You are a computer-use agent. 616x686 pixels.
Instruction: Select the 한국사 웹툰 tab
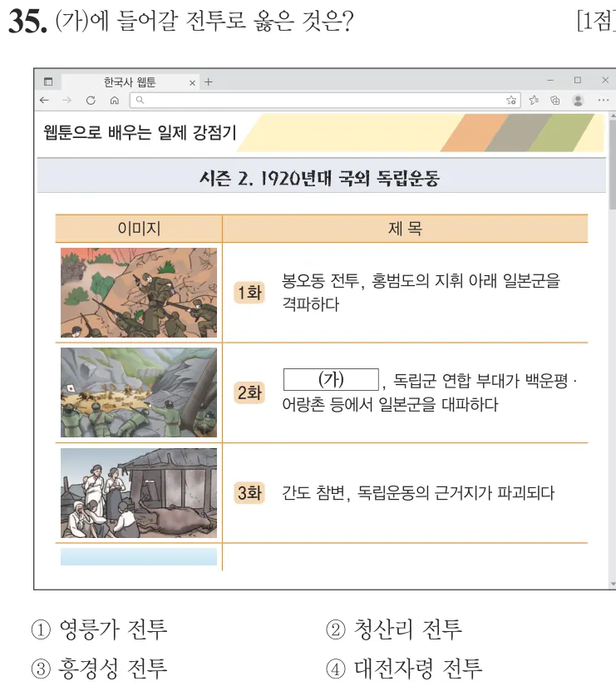(130, 81)
